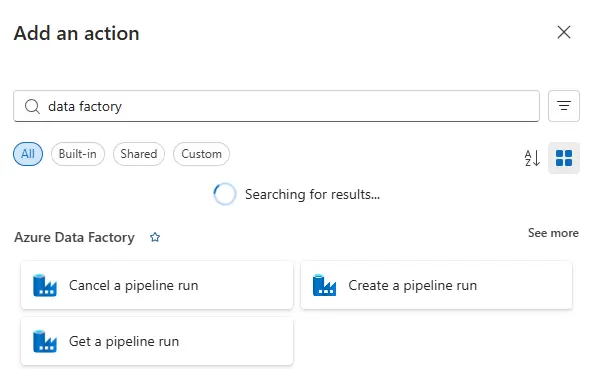Sort results alphabetically A to Z
The width and height of the screenshot is (597, 369).
click(532, 158)
